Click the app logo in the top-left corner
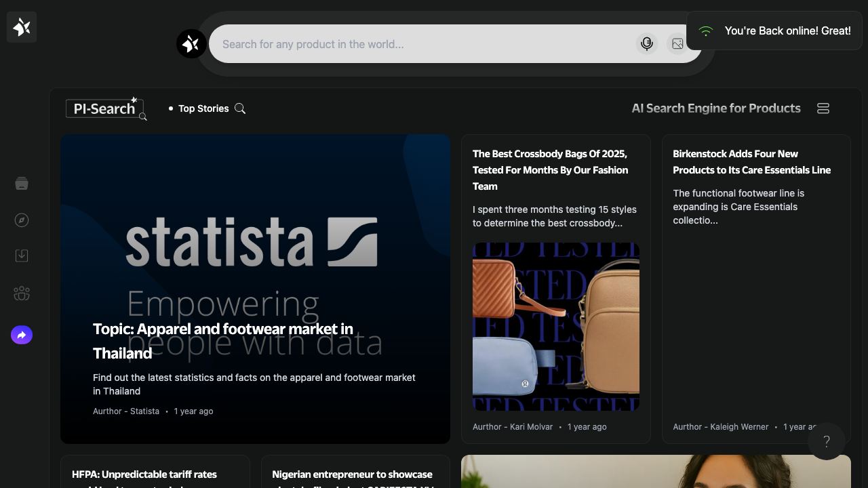 [22, 27]
